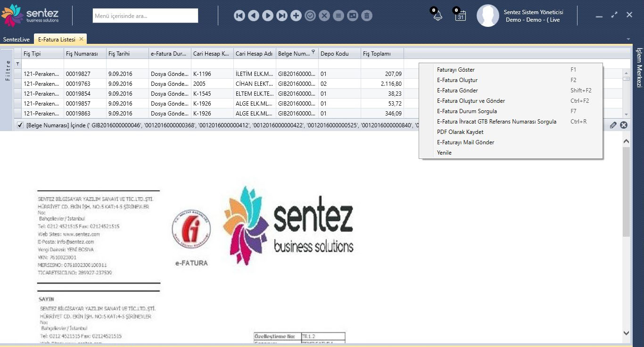Image resolution: width=644 pixels, height=347 pixels.
Task: Add new record with plus icon
Action: coord(296,16)
